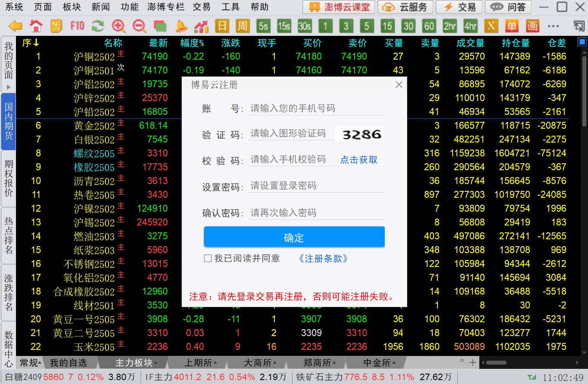Go to the home page icon
Viewport: 588px width, 384px height.
point(36,26)
